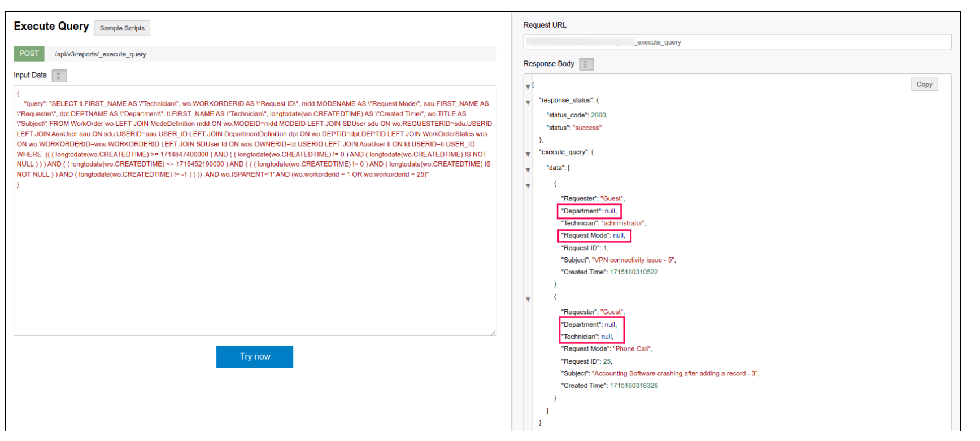Collapse the data array node
Image resolution: width=980 pixels, height=441 pixels.
[x=528, y=170]
